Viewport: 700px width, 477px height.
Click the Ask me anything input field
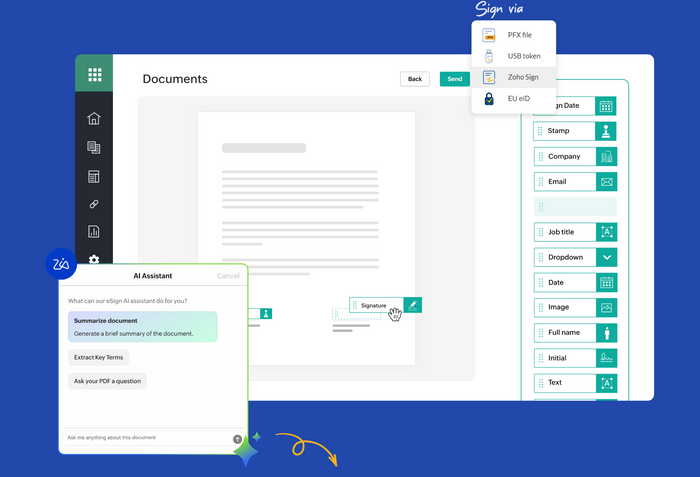coord(145,438)
